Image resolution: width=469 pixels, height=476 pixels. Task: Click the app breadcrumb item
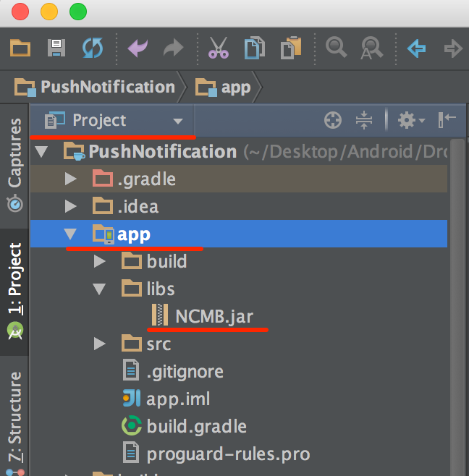pos(223,88)
